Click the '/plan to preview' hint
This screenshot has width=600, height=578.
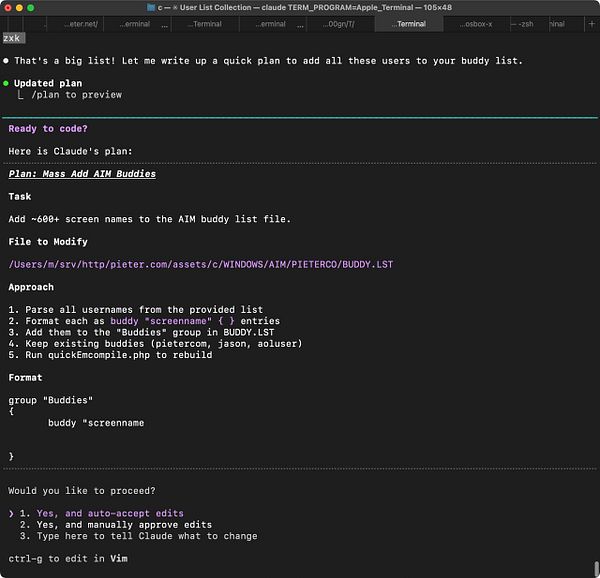coord(77,95)
